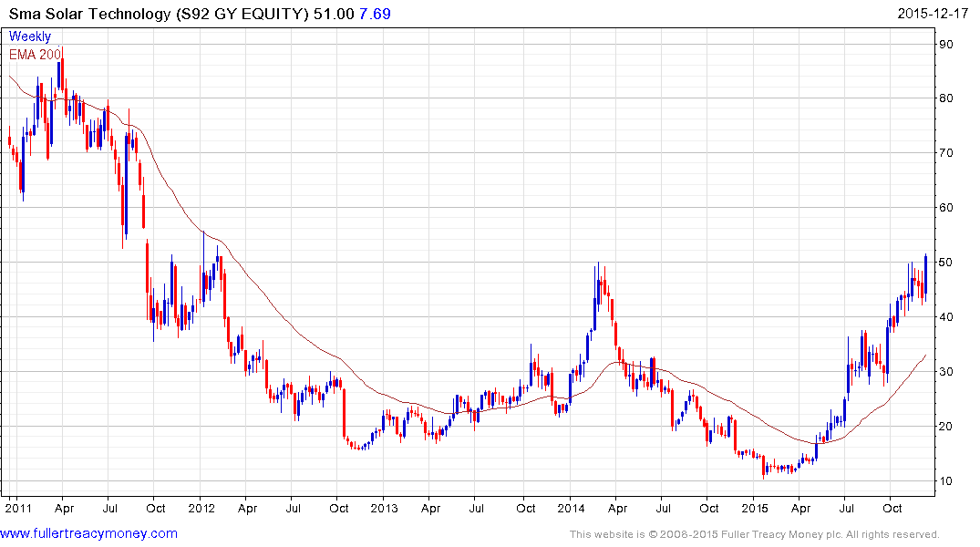Click the EMA 200 legend label
This screenshot has width=980, height=547.
coord(35,55)
